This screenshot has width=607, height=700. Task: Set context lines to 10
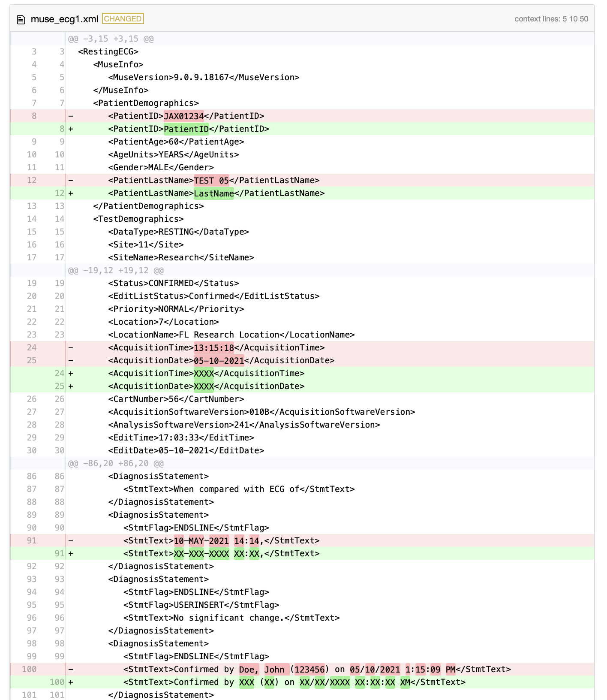(573, 19)
